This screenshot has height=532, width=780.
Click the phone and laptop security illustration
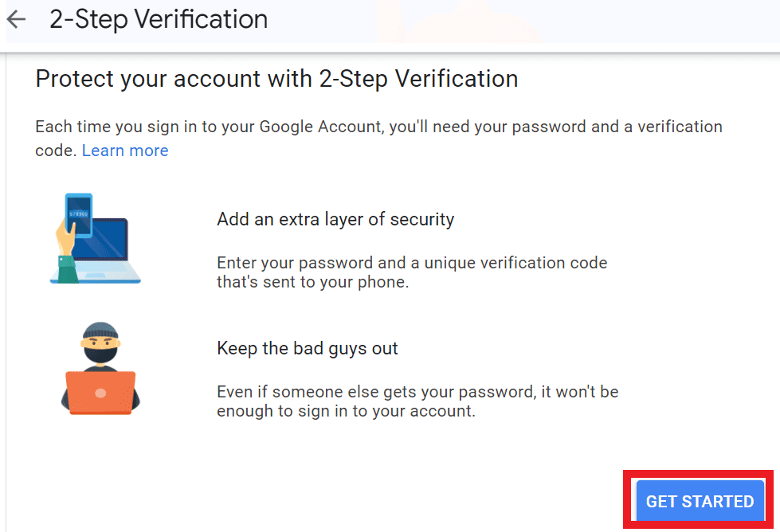click(x=96, y=238)
